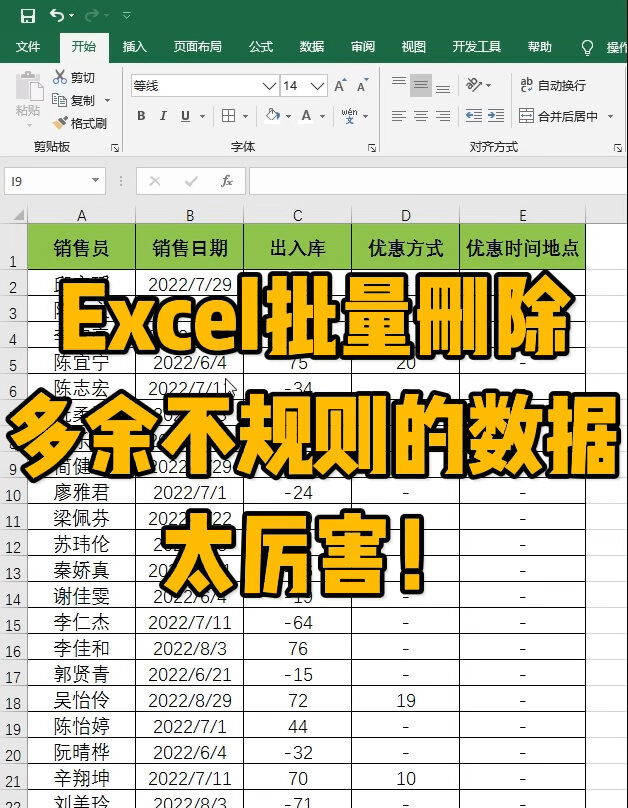Expand font color palette arrow

[x=322, y=116]
